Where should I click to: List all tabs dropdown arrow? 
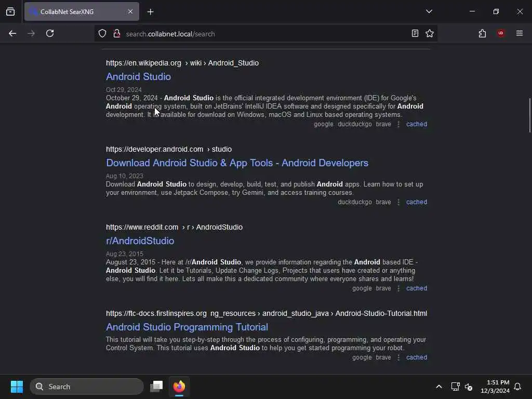pyautogui.click(x=429, y=11)
